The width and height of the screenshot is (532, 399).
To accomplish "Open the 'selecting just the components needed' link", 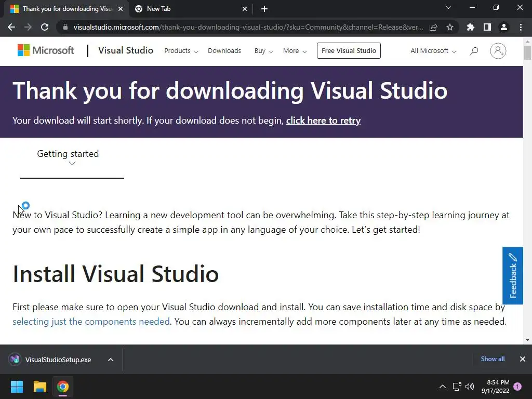I will (x=91, y=321).
